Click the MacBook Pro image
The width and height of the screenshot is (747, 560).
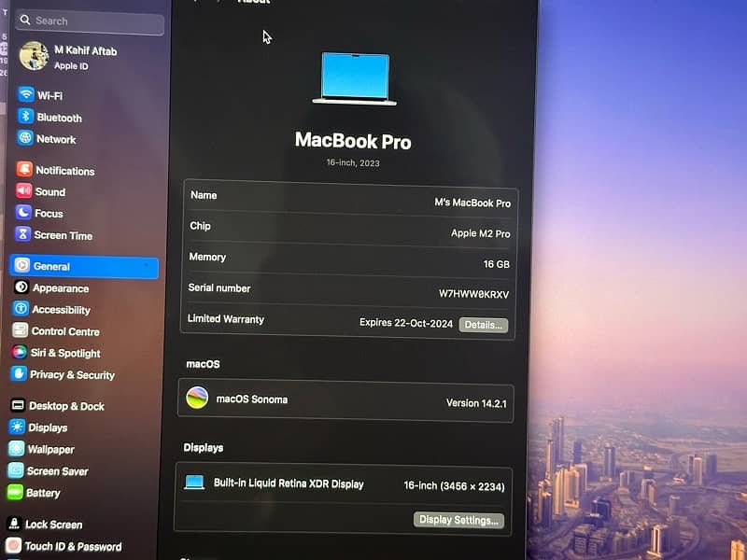click(354, 78)
